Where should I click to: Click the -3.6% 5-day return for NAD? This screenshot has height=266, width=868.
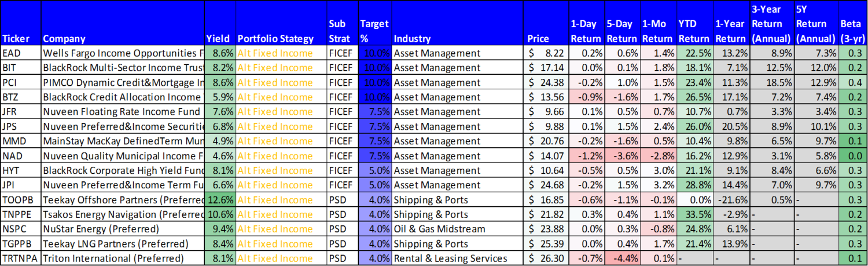click(x=622, y=156)
